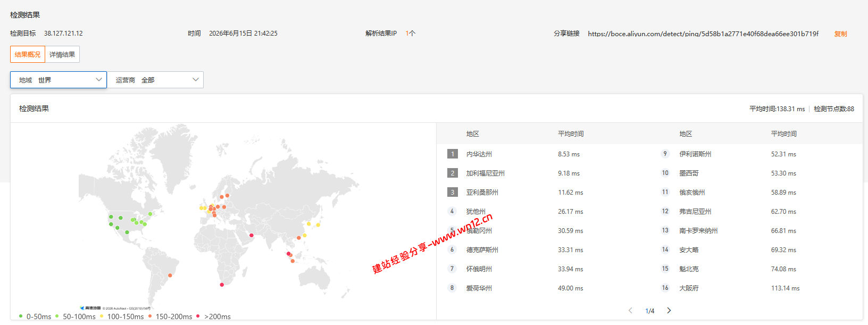868x325 pixels.
Task: Select the 魁北克 row
Action: click(756, 269)
